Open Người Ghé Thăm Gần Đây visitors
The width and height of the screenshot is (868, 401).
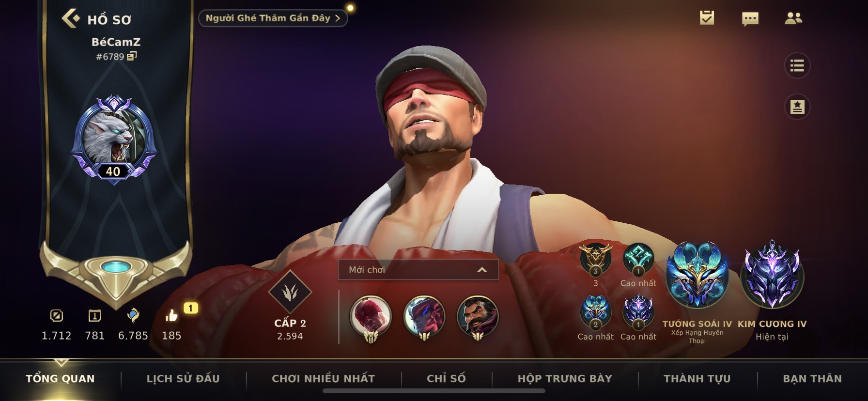point(273,18)
